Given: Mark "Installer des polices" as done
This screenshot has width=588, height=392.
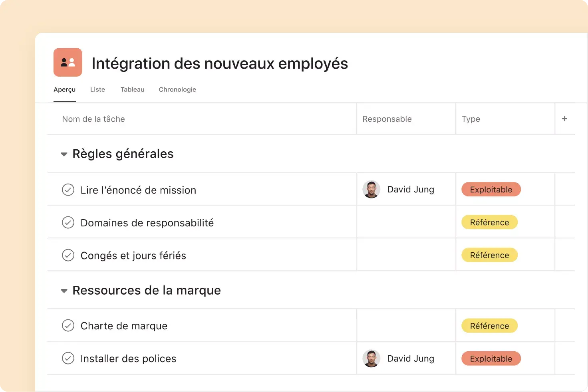Looking at the screenshot, I should point(68,358).
